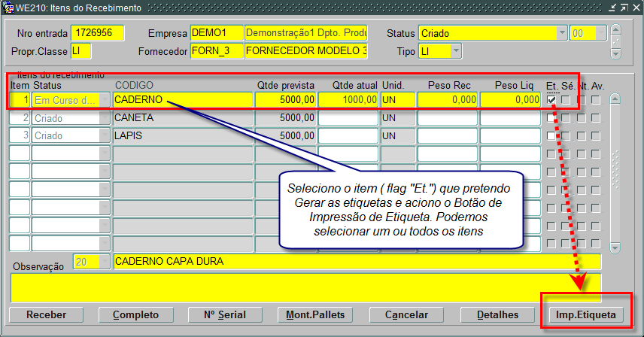Image resolution: width=644 pixels, height=337 pixels.
Task: Click the Mont.Pallets button
Action: click(315, 315)
